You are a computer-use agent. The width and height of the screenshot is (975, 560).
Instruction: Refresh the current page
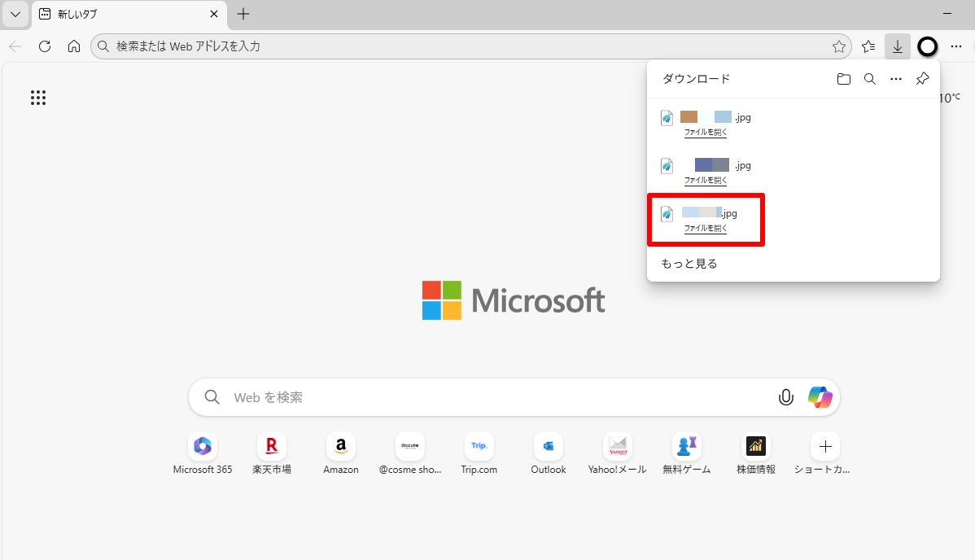point(45,46)
